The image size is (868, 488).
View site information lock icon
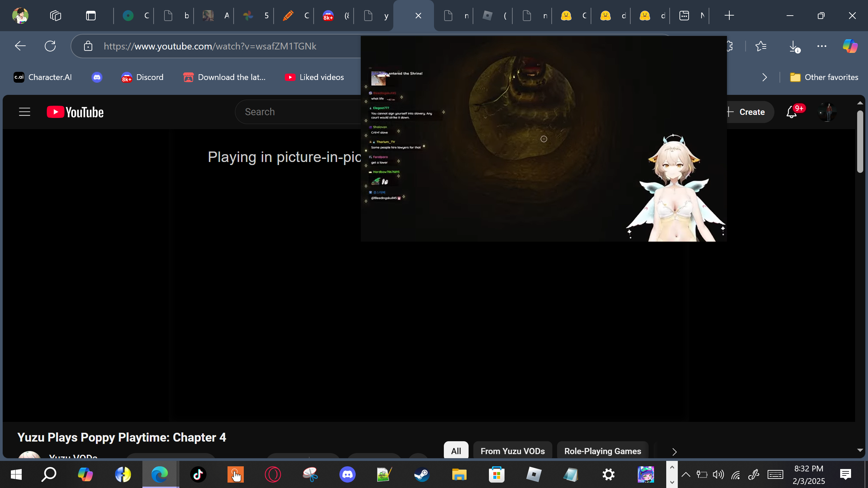point(88,46)
